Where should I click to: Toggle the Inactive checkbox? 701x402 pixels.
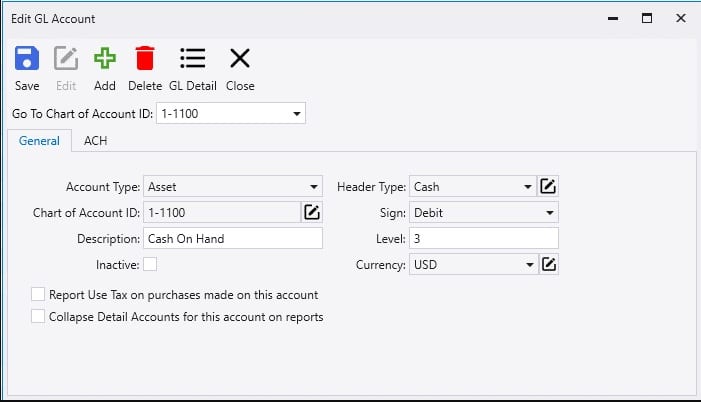point(150,264)
